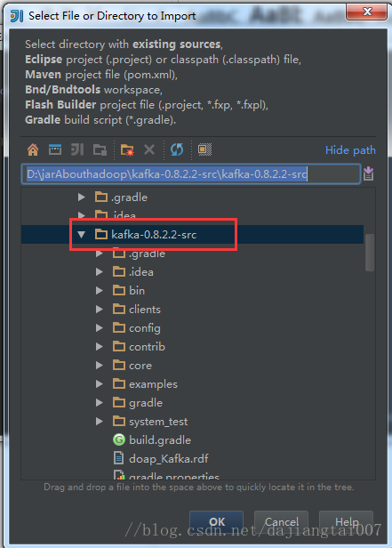Click the Project directory toolbar icon
The width and height of the screenshot is (392, 548).
77,149
